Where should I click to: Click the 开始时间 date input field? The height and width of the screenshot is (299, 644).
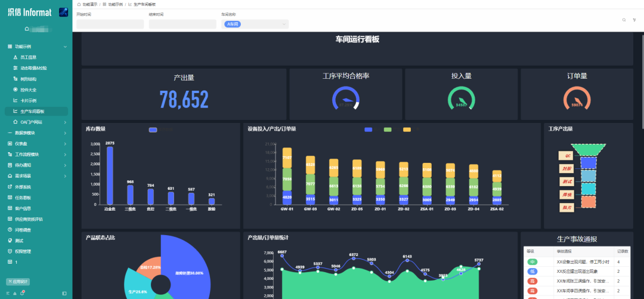pos(110,24)
